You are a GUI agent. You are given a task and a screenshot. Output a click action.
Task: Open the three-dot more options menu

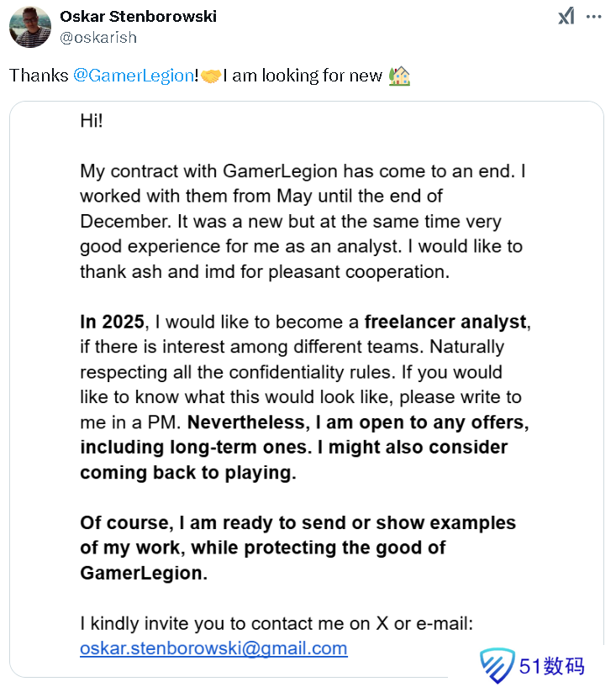593,17
